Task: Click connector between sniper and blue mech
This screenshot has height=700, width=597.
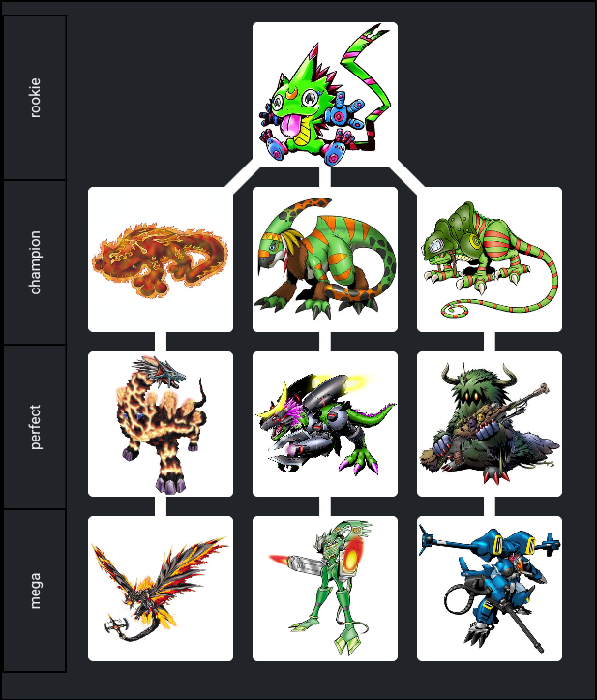Action: [x=490, y=506]
